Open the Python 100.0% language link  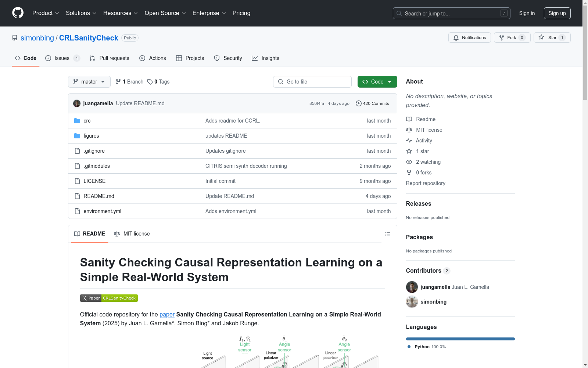point(426,347)
